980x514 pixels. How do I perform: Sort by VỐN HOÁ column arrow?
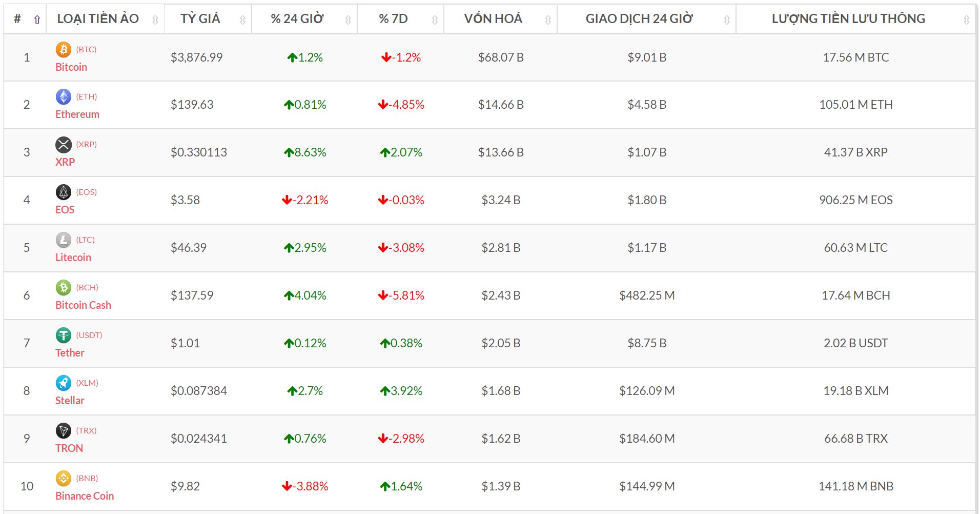548,19
